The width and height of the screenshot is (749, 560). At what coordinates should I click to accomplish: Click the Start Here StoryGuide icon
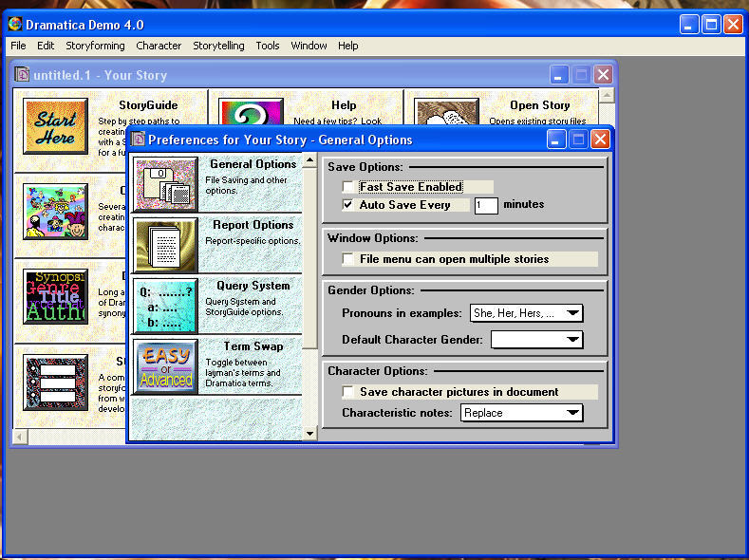[55, 126]
